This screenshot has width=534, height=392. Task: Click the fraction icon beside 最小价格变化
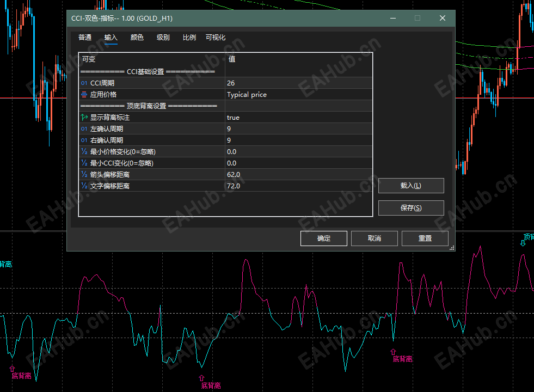point(84,151)
